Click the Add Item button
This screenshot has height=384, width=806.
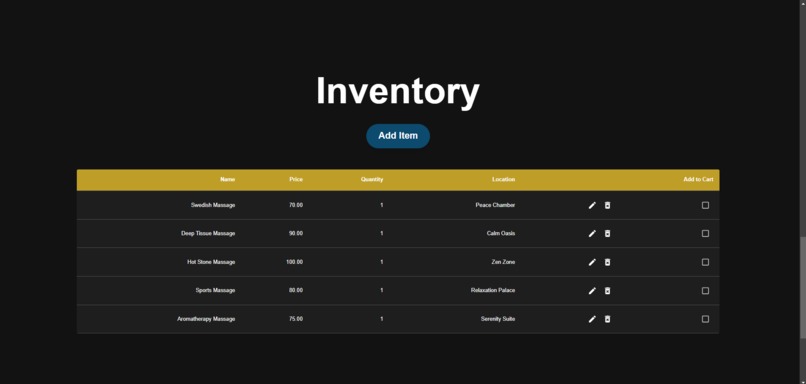[x=398, y=136]
